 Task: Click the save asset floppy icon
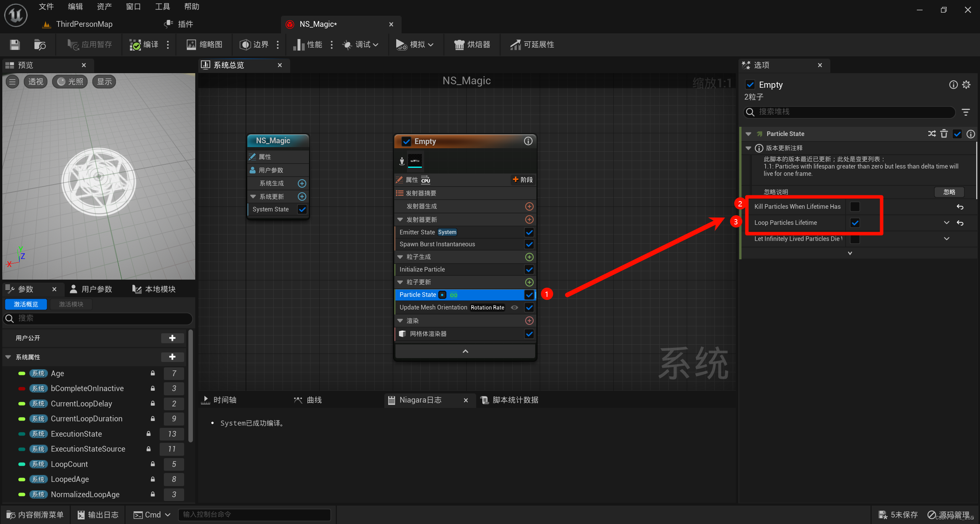point(15,45)
